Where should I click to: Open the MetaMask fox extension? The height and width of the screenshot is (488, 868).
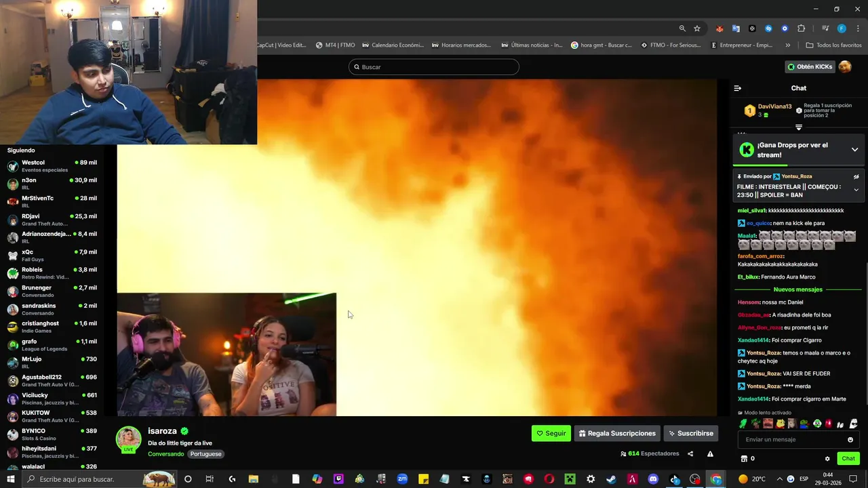point(719,28)
